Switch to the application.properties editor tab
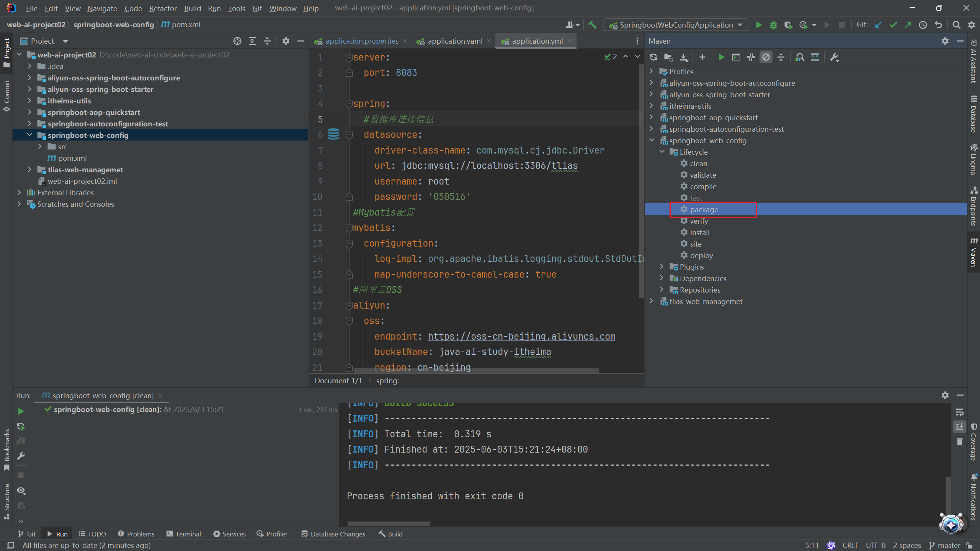This screenshot has height=551, width=980. pyautogui.click(x=362, y=41)
